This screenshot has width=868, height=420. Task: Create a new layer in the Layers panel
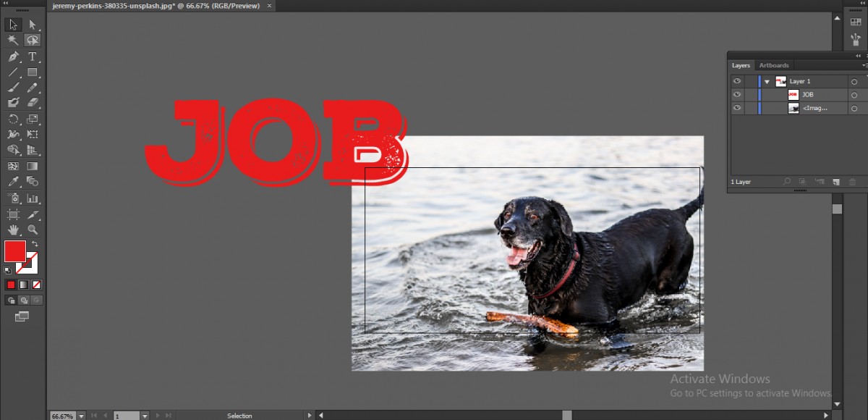point(837,181)
